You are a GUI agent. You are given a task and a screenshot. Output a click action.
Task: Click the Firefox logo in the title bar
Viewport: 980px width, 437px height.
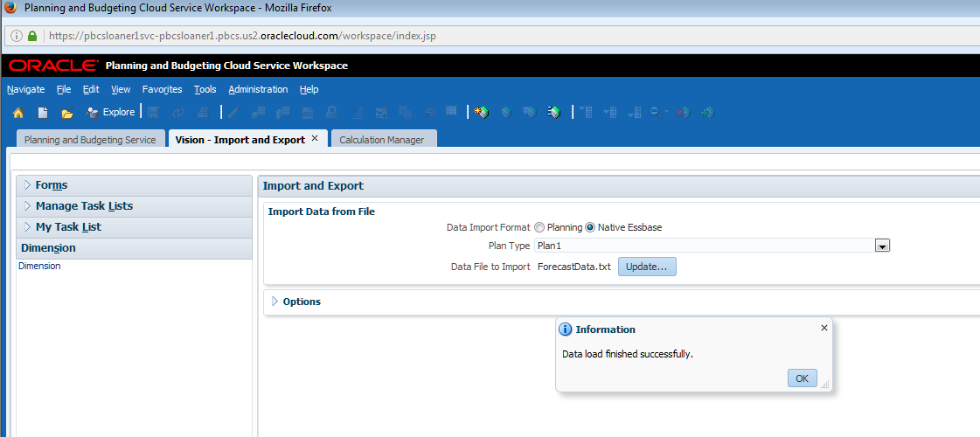click(10, 8)
